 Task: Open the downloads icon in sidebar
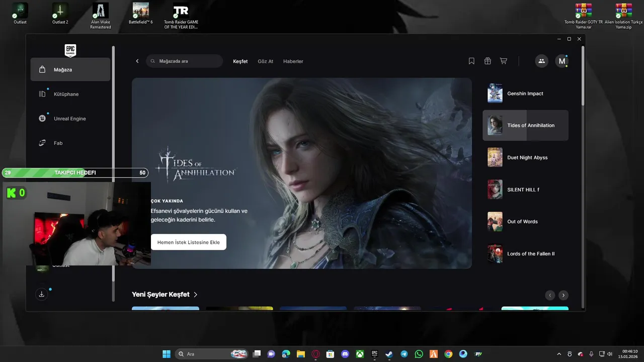[42, 294]
